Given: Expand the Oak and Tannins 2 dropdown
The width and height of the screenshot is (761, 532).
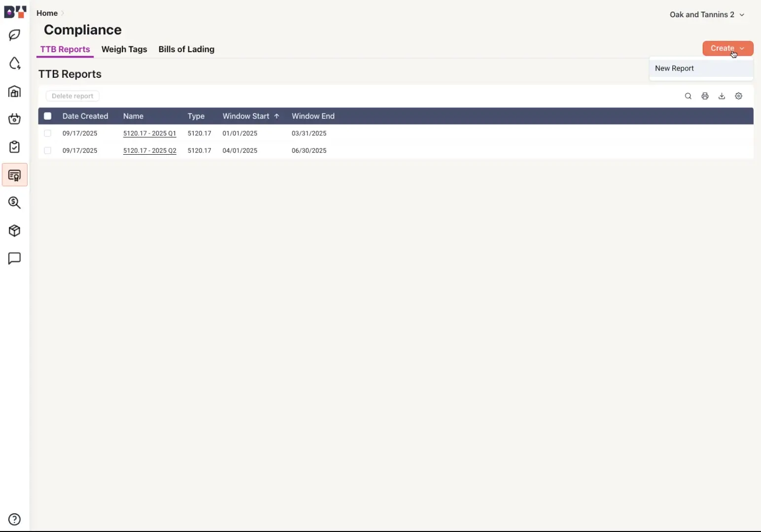Looking at the screenshot, I should (x=707, y=15).
